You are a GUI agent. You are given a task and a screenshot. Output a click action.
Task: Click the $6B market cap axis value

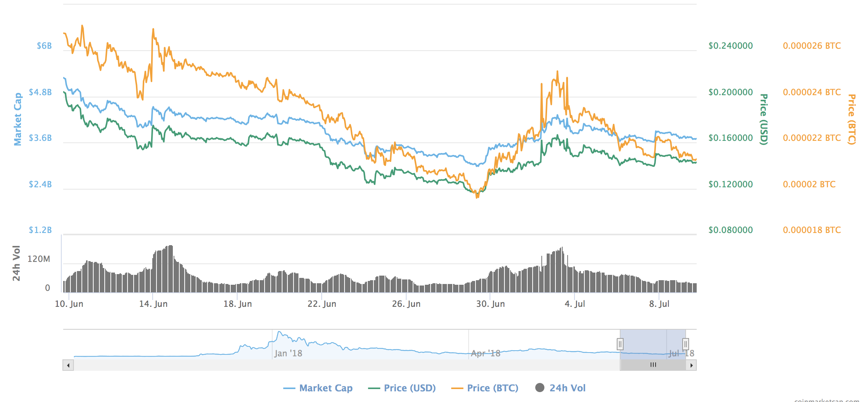click(x=44, y=46)
